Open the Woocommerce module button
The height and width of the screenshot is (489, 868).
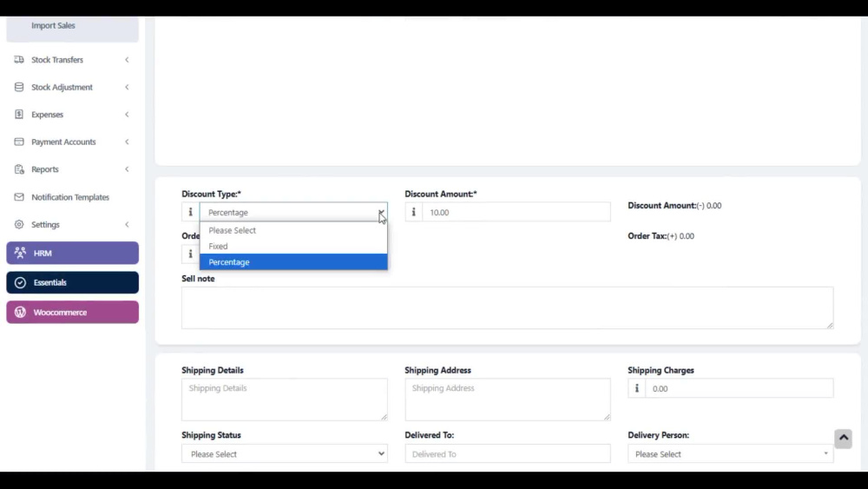pos(73,312)
